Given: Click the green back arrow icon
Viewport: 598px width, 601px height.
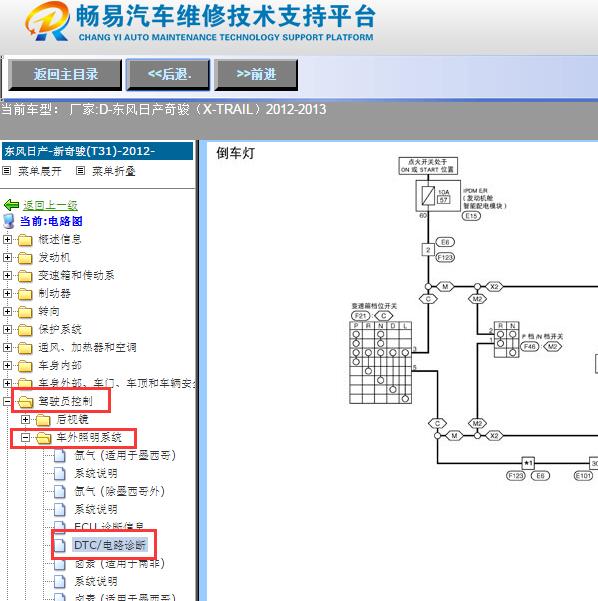Looking at the screenshot, I should (11, 205).
